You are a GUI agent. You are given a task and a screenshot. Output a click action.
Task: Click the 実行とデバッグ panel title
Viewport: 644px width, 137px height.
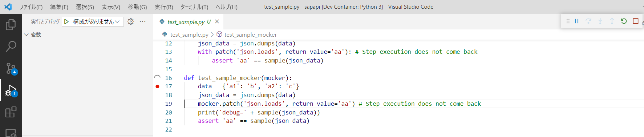[45, 22]
